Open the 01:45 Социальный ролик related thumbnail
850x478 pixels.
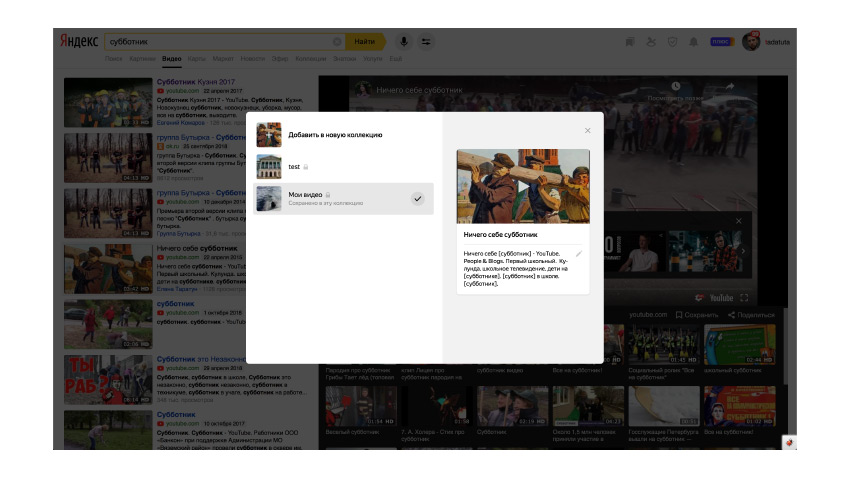pyautogui.click(x=664, y=345)
